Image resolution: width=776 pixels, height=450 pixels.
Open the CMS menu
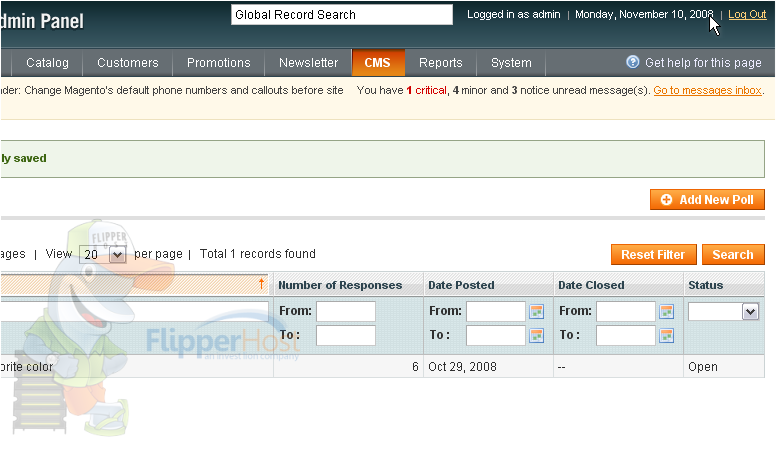(x=378, y=63)
